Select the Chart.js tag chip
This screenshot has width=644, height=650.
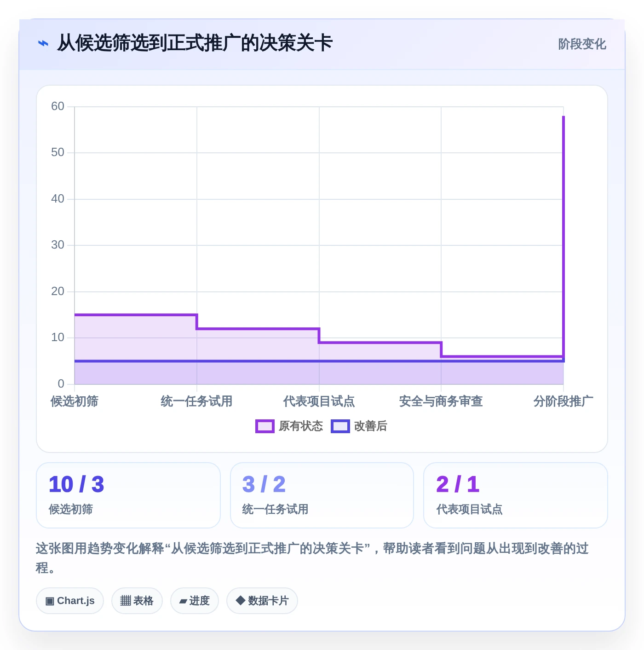pos(70,601)
